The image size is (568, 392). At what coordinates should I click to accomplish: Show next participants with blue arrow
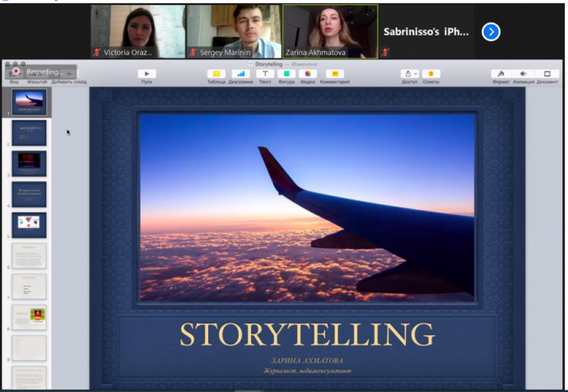pos(491,32)
